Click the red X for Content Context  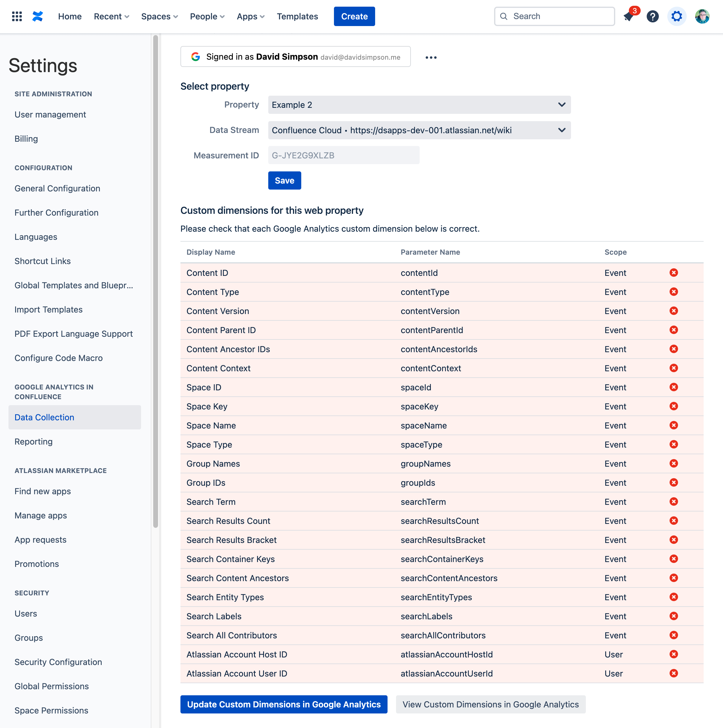[674, 368]
